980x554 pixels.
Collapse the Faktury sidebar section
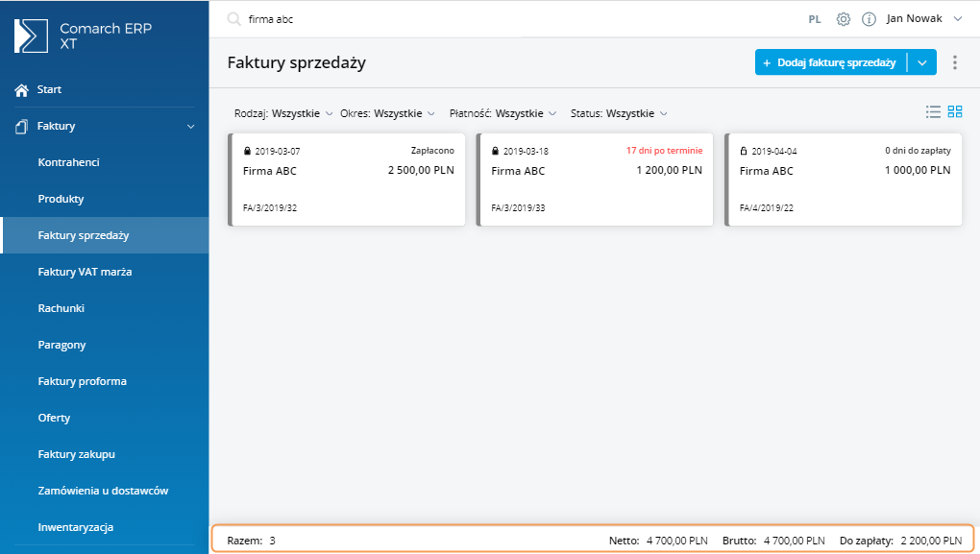(x=190, y=126)
